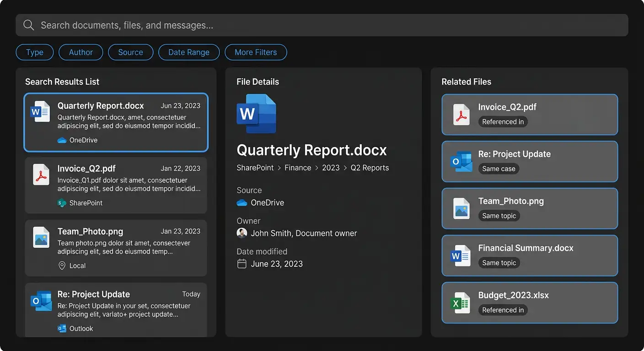Click Referenced in tag under Invoice_Q2.pdf
Viewport: 644px width, 351px height.
tap(503, 122)
